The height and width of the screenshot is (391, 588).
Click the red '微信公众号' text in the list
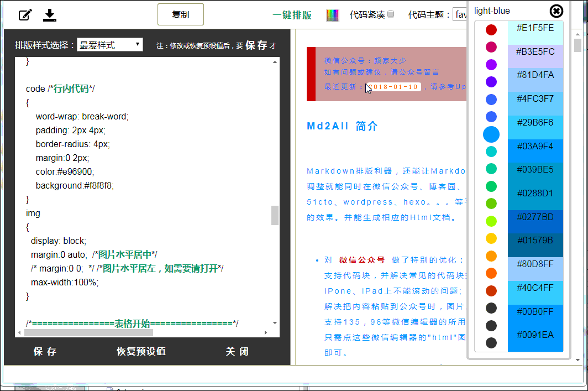coord(362,260)
